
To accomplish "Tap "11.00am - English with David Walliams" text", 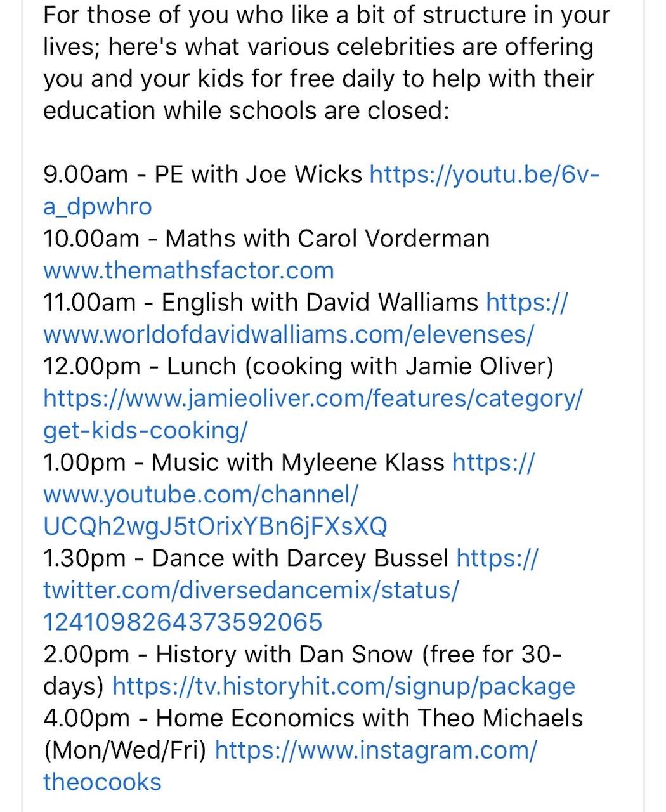I will pos(260,303).
